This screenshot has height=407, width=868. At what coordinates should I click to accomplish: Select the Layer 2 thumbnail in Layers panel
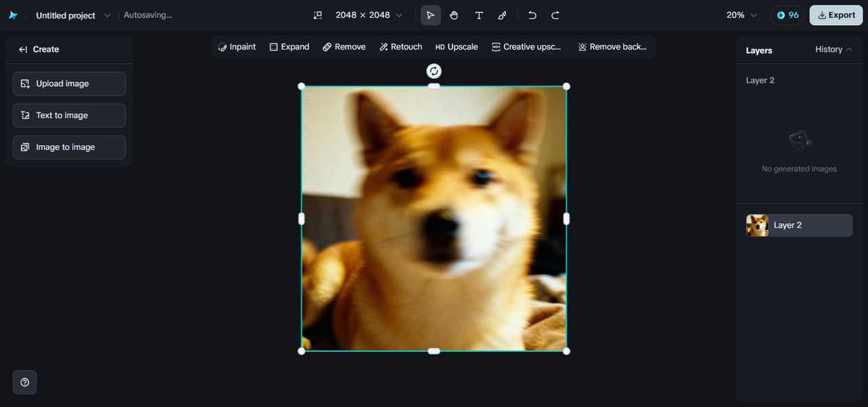757,225
